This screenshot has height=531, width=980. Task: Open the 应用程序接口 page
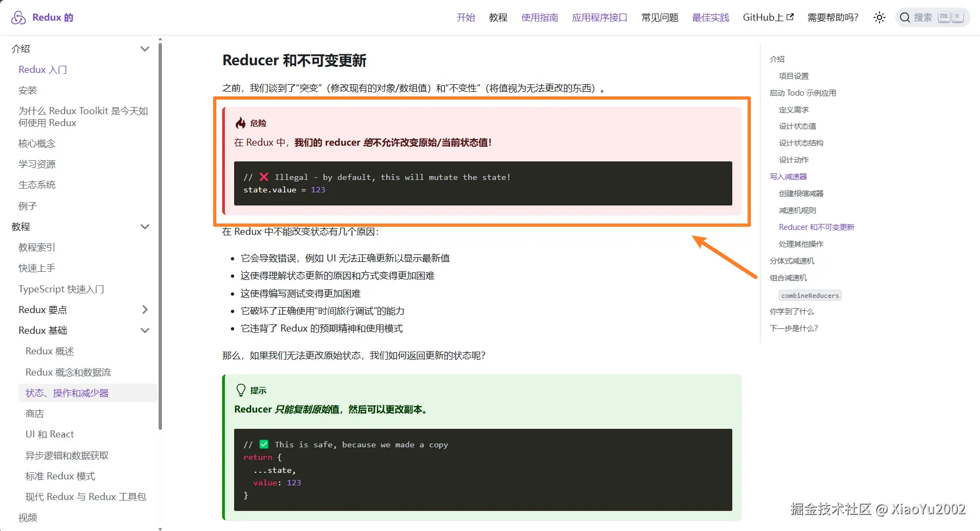coord(599,17)
